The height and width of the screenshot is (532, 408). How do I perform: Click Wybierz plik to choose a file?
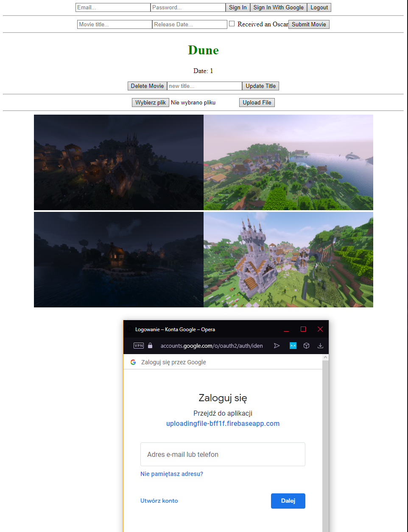coord(150,102)
